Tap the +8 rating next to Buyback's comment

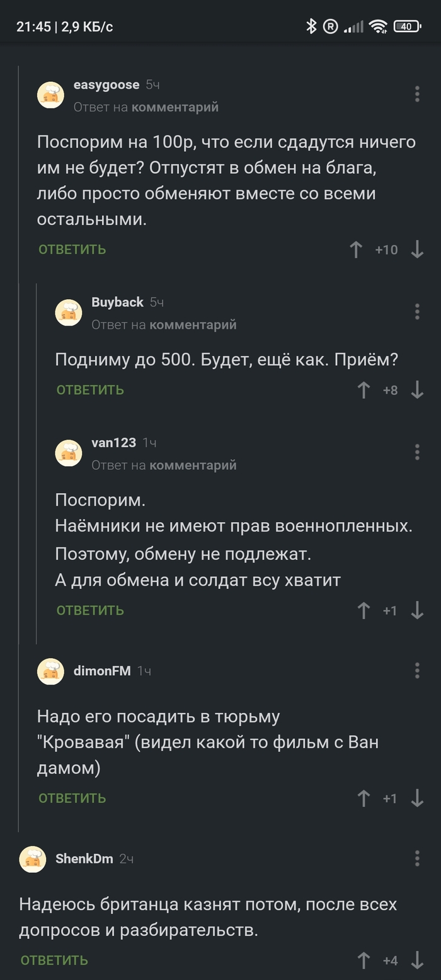tap(391, 390)
